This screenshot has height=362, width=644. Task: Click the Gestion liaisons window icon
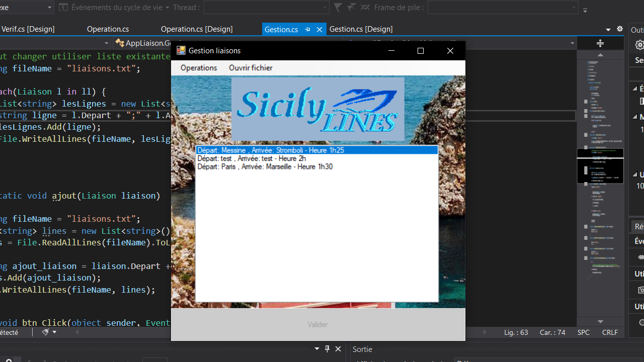(x=181, y=50)
